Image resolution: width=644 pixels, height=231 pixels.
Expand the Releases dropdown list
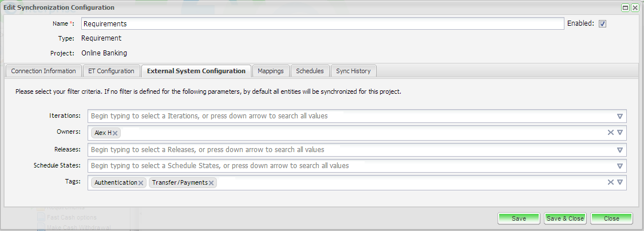point(619,150)
